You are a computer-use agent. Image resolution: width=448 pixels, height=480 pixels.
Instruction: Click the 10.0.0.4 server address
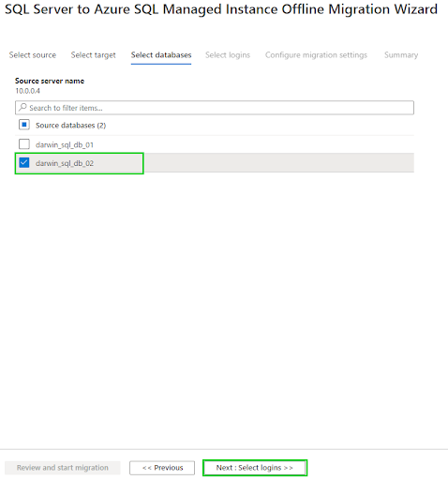(x=28, y=91)
